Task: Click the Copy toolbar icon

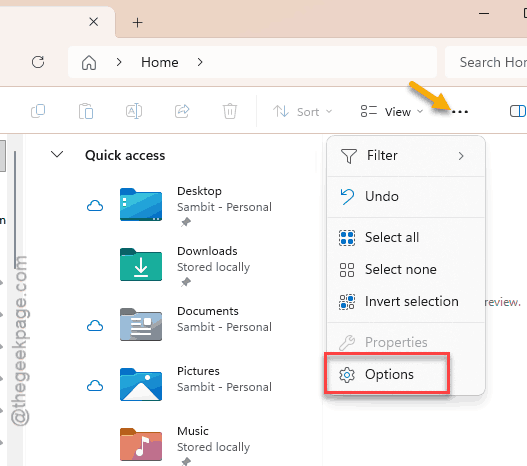Action: (38, 111)
